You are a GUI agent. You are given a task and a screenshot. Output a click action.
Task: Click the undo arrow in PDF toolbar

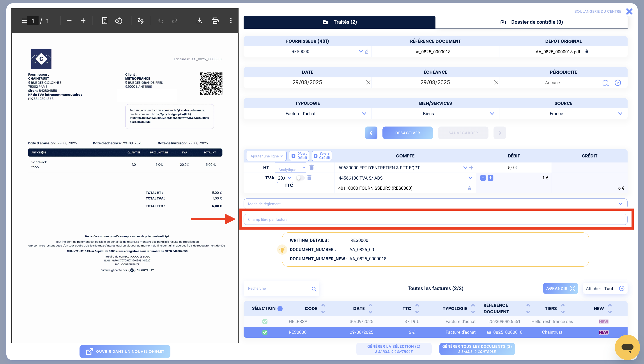tap(161, 21)
